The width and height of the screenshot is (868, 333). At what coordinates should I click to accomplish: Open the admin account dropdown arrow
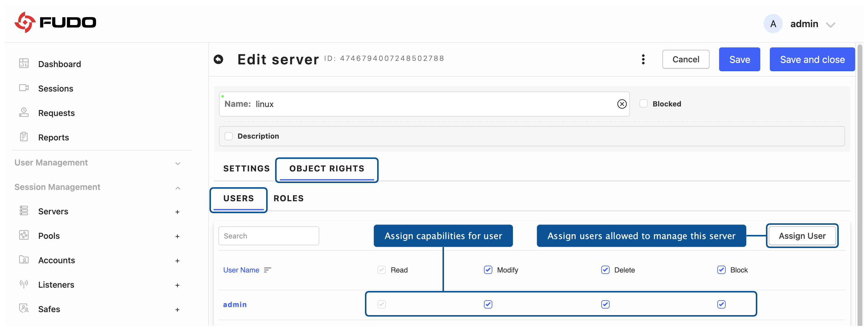[x=830, y=24]
